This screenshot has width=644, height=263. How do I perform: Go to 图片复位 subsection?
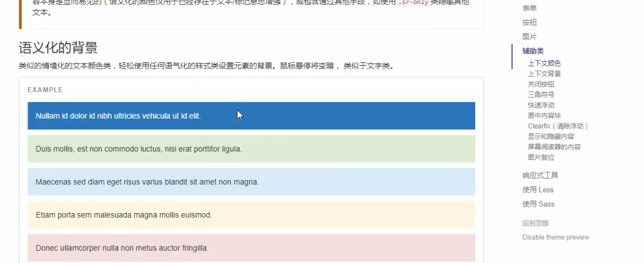[x=541, y=158]
